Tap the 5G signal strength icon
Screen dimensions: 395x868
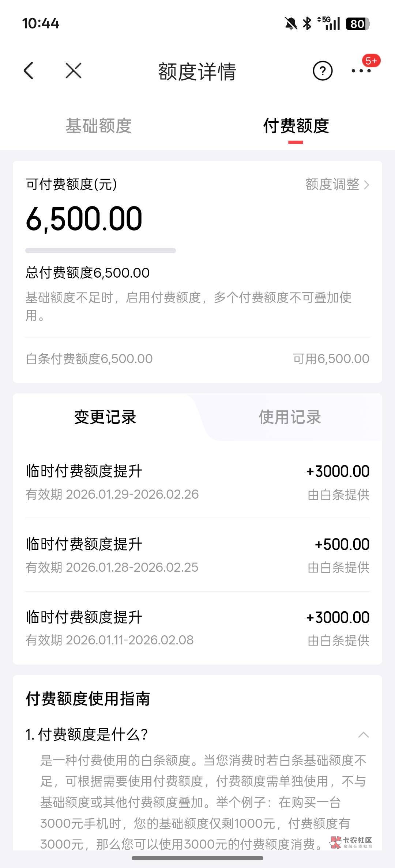[x=329, y=23]
